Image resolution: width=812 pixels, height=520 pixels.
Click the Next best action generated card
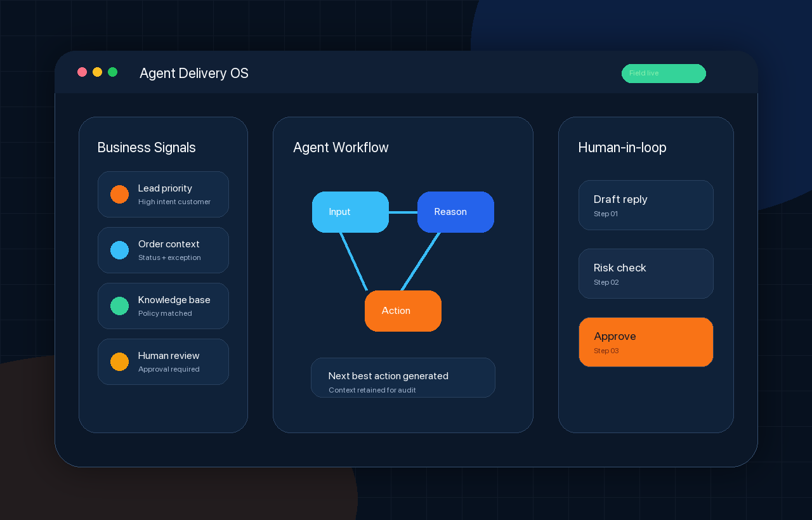tap(403, 377)
